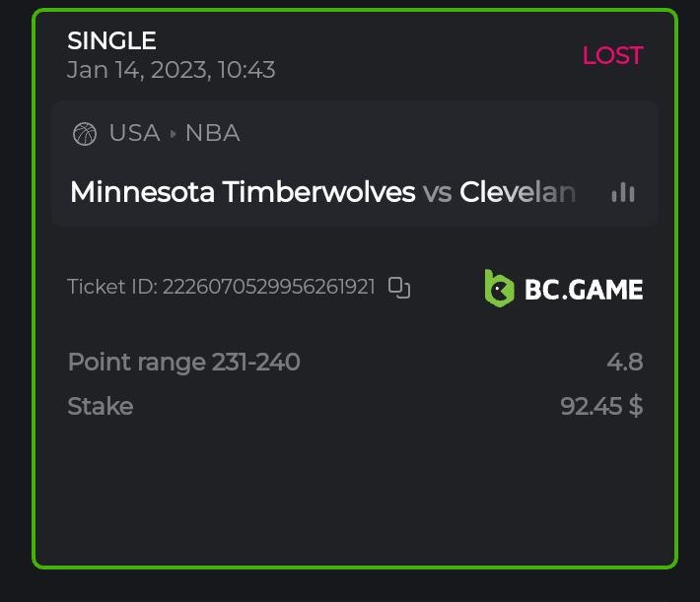Select the USA country breadcrumb
The height and width of the screenshot is (602, 700).
134,133
